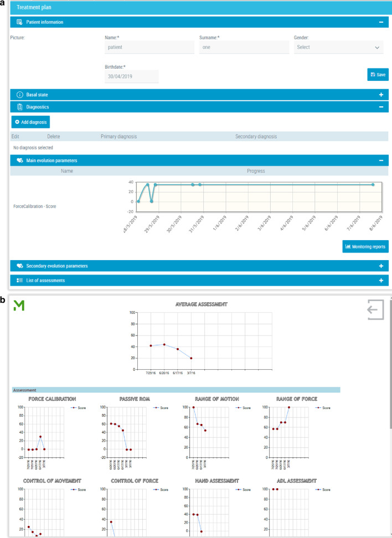Click the Diagnostics clipboard icon
Viewport: 392px width, 538px height.
tap(19, 107)
